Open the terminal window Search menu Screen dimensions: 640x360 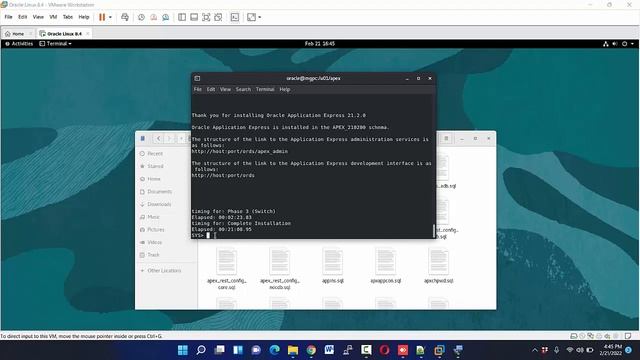243,89
